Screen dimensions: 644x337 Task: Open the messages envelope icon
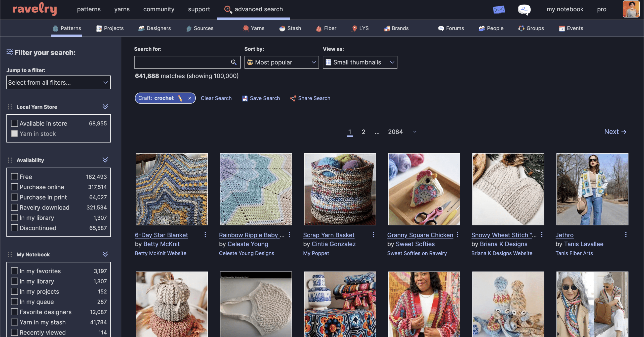499,10
